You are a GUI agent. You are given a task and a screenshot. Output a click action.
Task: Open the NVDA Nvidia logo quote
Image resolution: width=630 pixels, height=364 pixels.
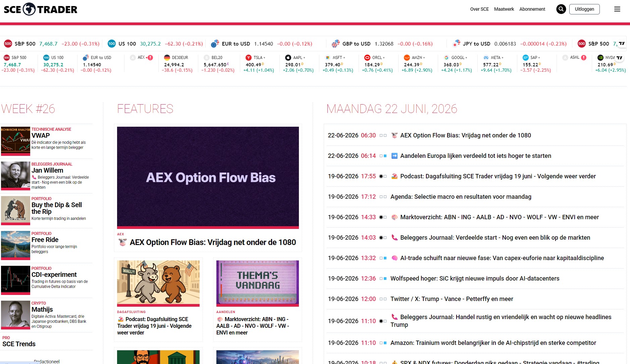pyautogui.click(x=600, y=58)
